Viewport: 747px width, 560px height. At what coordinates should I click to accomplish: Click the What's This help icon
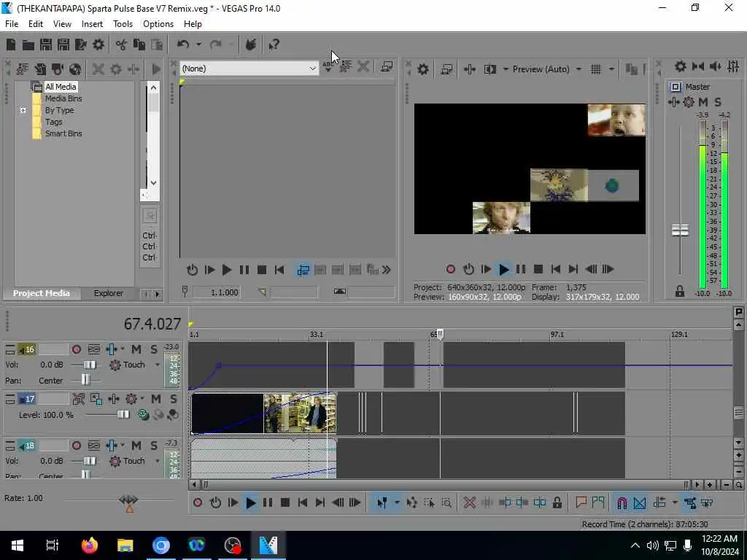click(x=274, y=44)
